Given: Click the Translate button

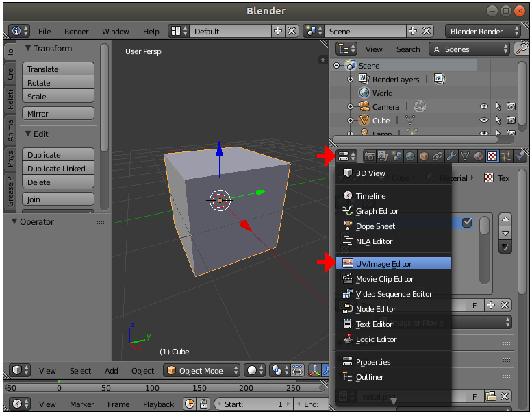Looking at the screenshot, I should click(x=58, y=69).
